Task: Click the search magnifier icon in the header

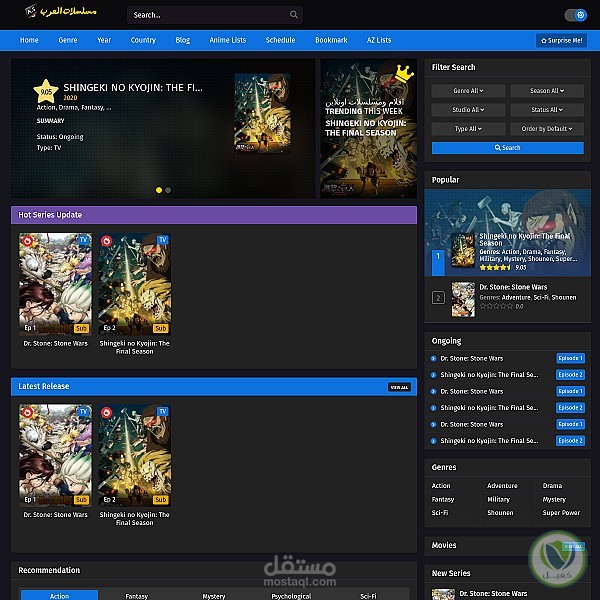Action: pos(293,15)
